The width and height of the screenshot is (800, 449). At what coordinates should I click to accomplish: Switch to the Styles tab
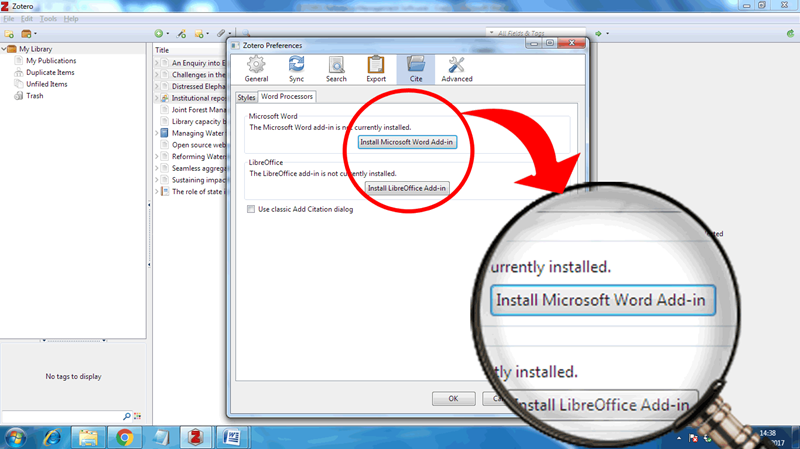[246, 97]
